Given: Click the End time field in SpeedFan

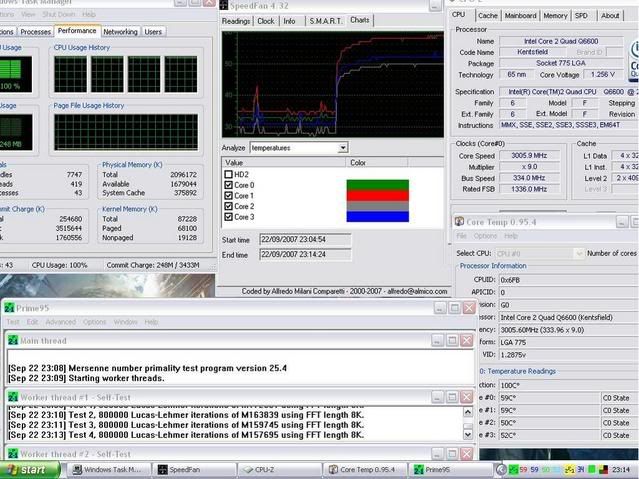Looking at the screenshot, I should tap(305, 255).
